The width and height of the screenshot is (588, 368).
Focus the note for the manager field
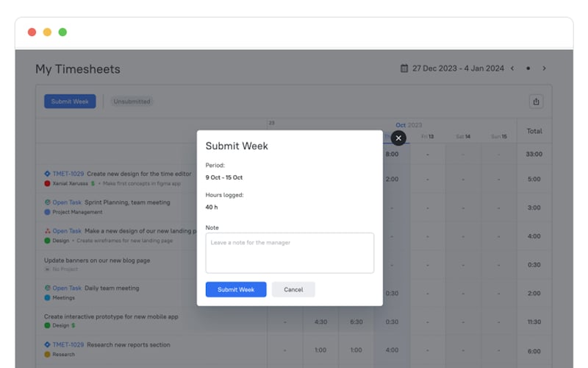pyautogui.click(x=290, y=253)
